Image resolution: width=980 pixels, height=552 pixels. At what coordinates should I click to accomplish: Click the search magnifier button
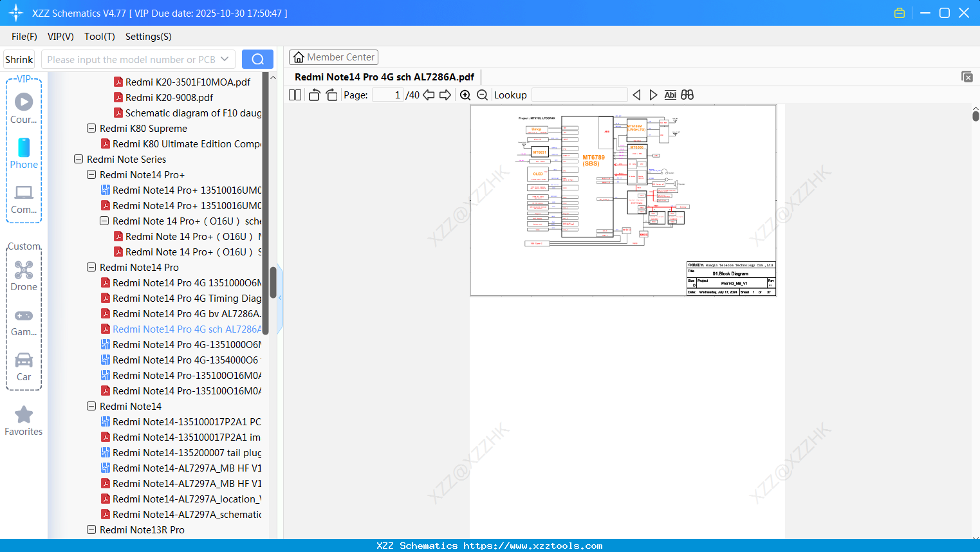pyautogui.click(x=257, y=59)
